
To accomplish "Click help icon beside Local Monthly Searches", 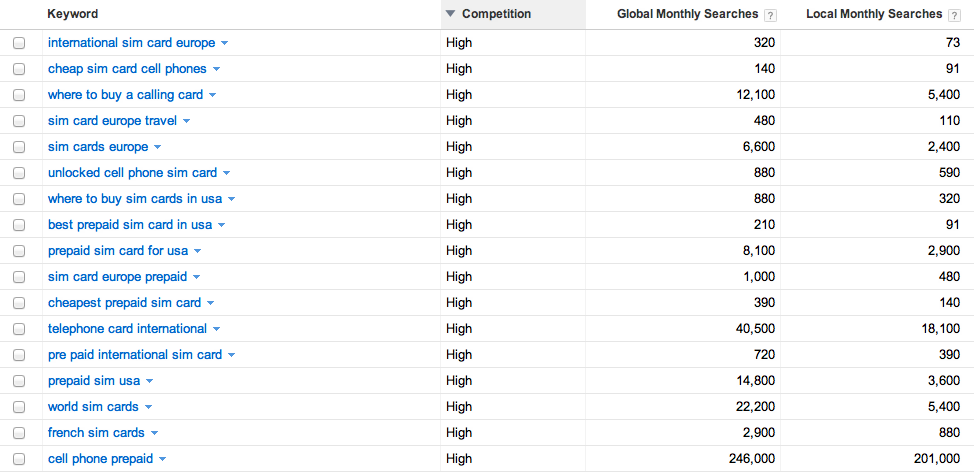I will coord(954,15).
